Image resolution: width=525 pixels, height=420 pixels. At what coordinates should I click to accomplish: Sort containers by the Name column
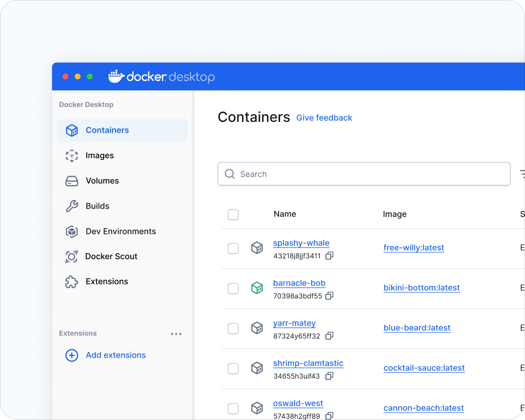(285, 214)
